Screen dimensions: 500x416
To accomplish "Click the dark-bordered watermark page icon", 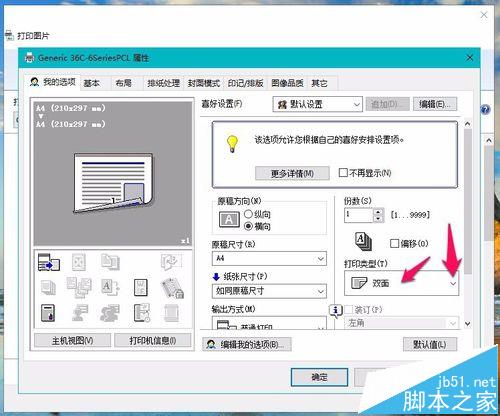I will 141,288.
